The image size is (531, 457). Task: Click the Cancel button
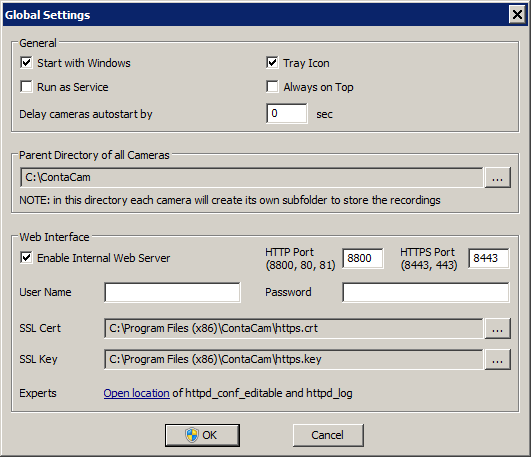pos(328,435)
